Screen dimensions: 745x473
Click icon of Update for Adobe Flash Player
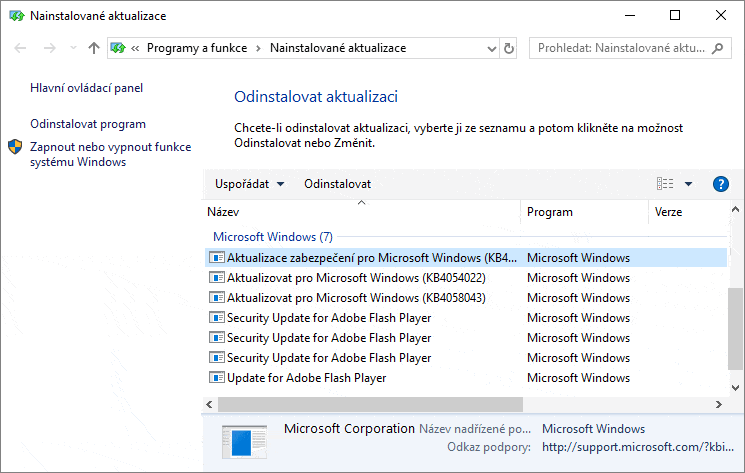click(x=217, y=378)
